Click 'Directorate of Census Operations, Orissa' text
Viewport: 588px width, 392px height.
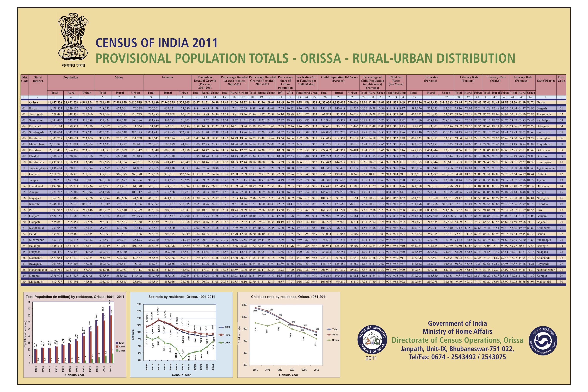pyautogui.click(x=457, y=340)
